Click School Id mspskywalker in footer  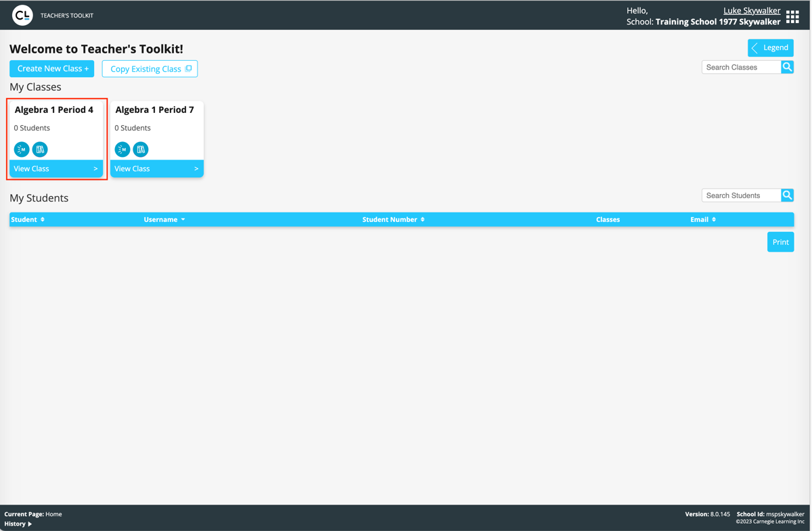coord(771,514)
